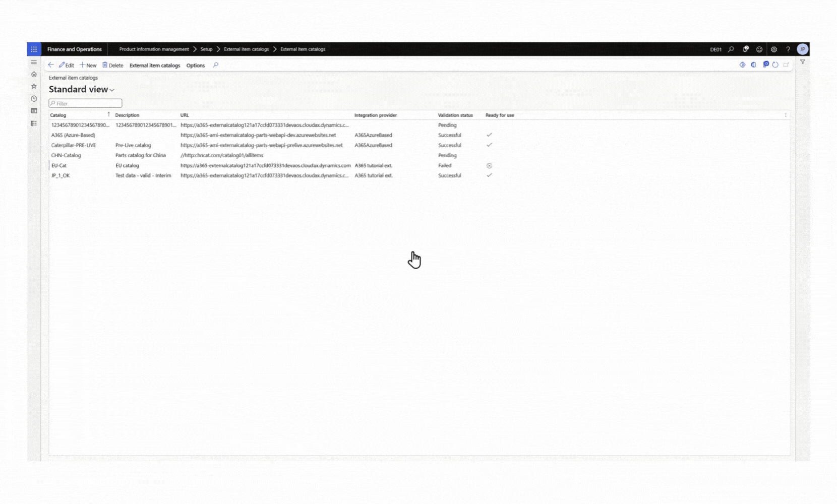Open the app launcher waffle icon
The width and height of the screenshot is (837, 504).
pos(34,49)
